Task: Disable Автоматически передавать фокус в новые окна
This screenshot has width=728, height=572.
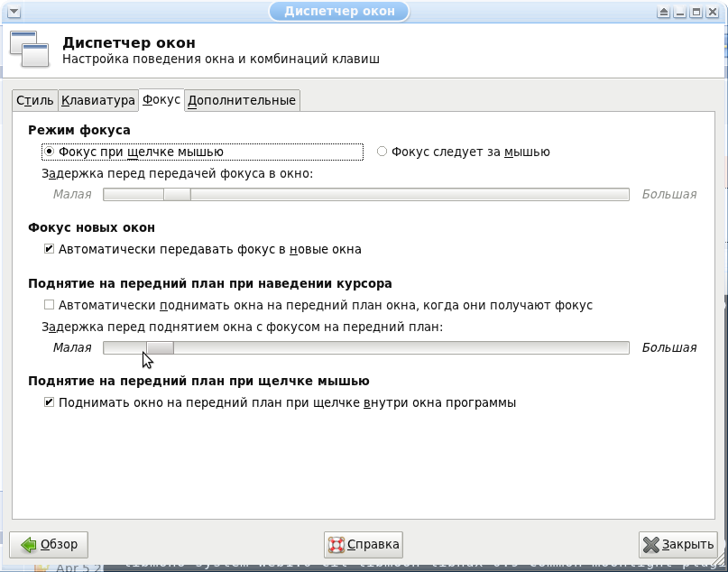Action: [50, 249]
